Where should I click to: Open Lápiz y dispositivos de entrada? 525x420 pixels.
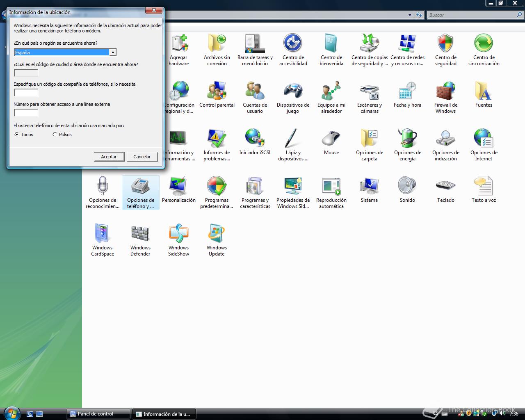[293, 145]
